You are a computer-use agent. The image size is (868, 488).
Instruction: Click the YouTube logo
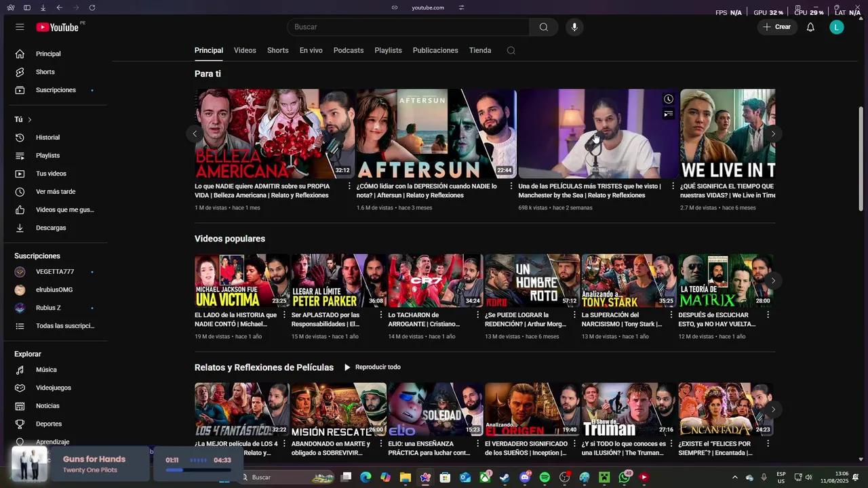[58, 27]
